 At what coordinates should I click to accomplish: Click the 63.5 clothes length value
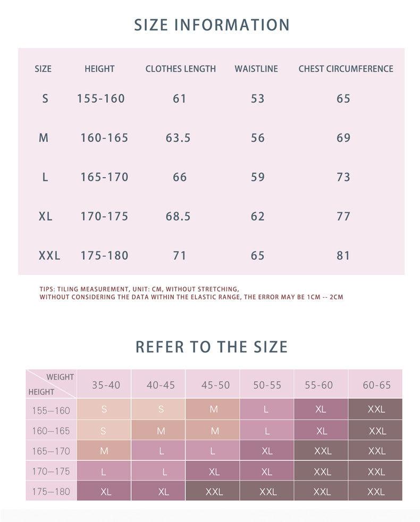click(x=178, y=138)
